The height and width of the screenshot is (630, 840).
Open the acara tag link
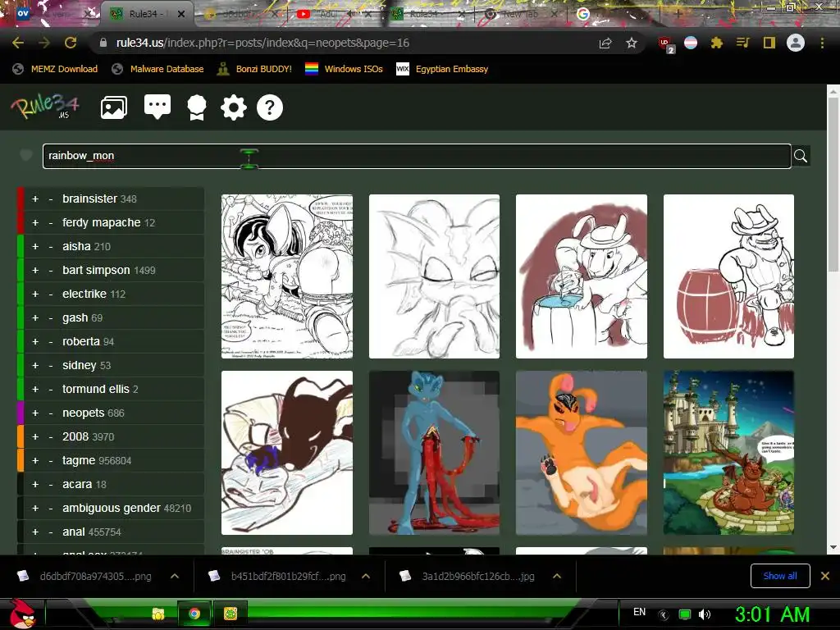pyautogui.click(x=77, y=484)
